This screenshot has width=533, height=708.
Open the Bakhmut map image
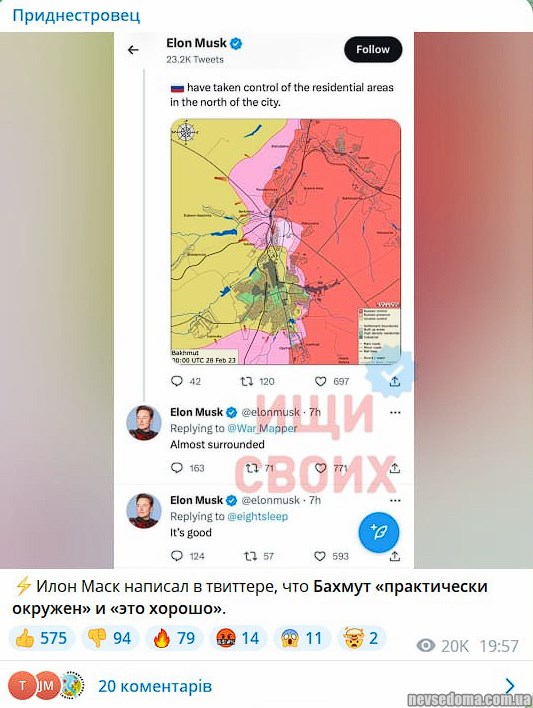(x=286, y=241)
